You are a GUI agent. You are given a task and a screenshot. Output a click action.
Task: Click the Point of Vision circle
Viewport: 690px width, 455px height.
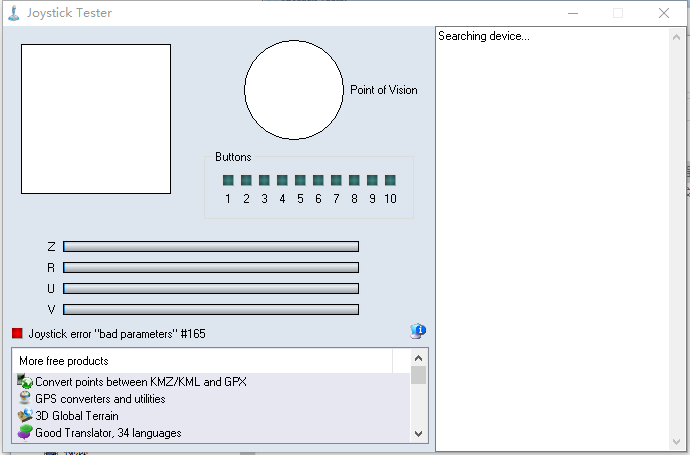(x=294, y=90)
